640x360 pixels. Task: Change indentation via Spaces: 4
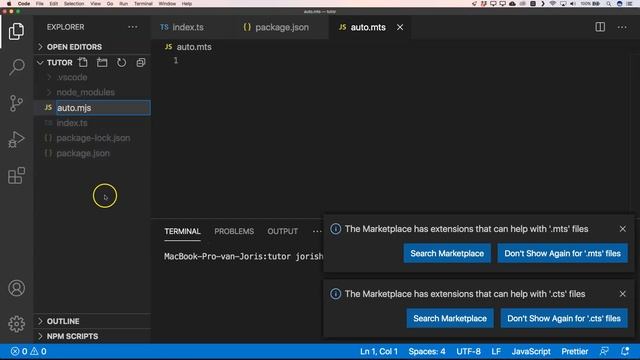pos(427,351)
